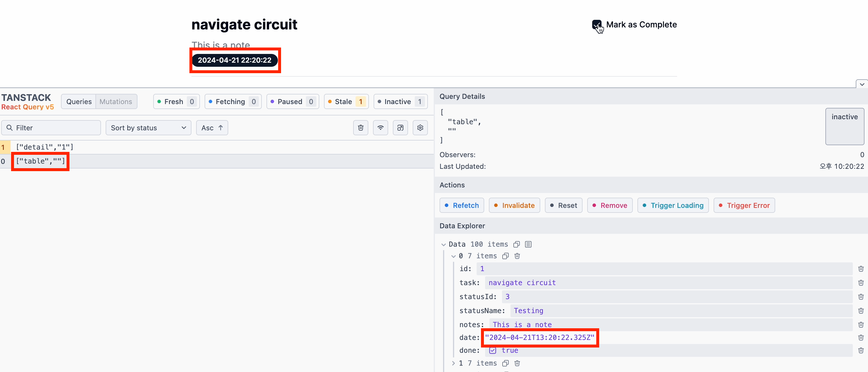Click the Filter search input
Viewport: 868px width, 372px height.
(51, 128)
